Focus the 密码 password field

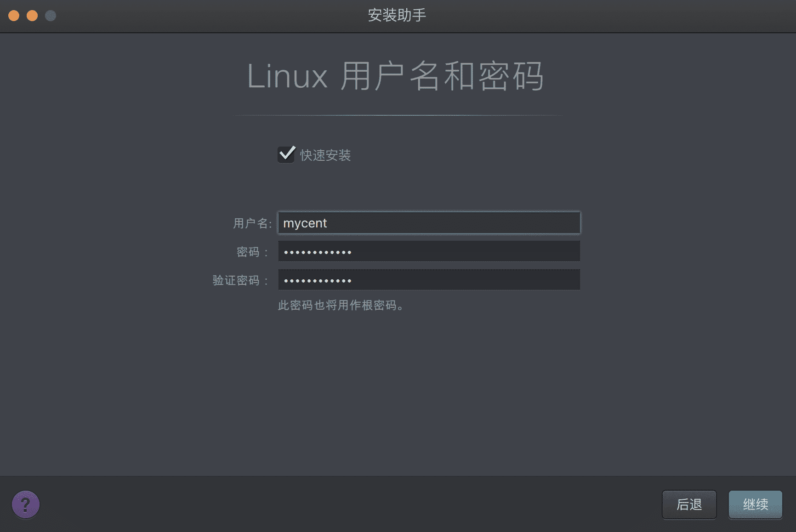click(429, 252)
